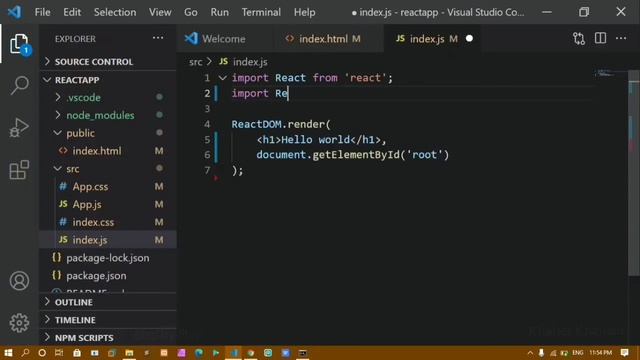Expand the .vscode folder

point(108,98)
